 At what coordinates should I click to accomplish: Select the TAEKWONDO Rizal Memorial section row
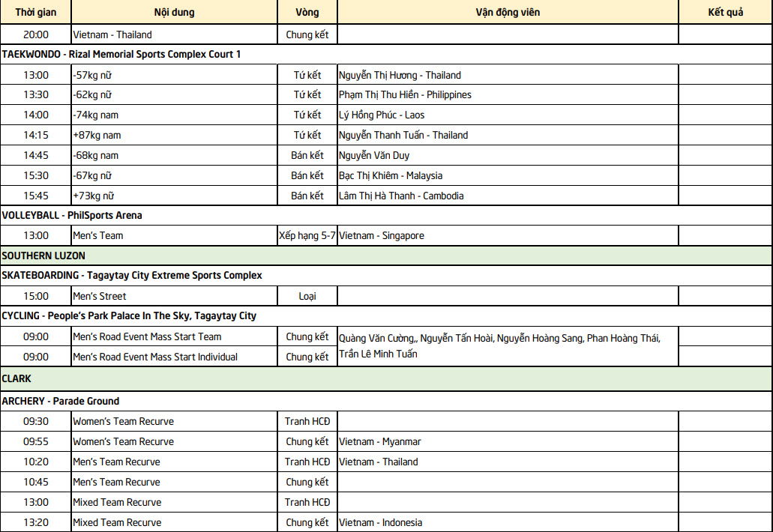[121, 55]
